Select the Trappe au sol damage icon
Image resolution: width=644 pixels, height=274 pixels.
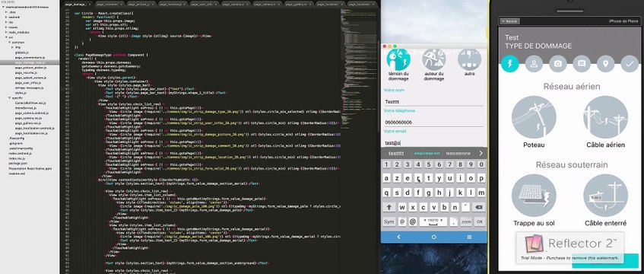534,196
